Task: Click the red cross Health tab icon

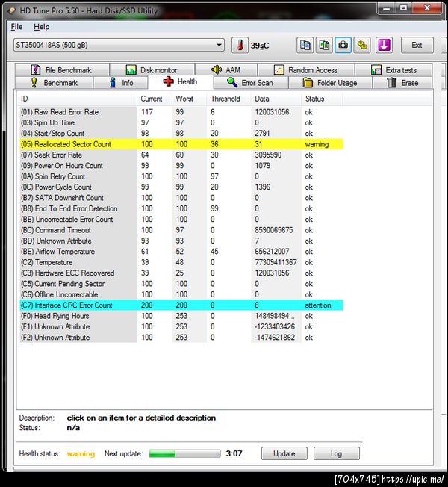Action: tap(168, 81)
